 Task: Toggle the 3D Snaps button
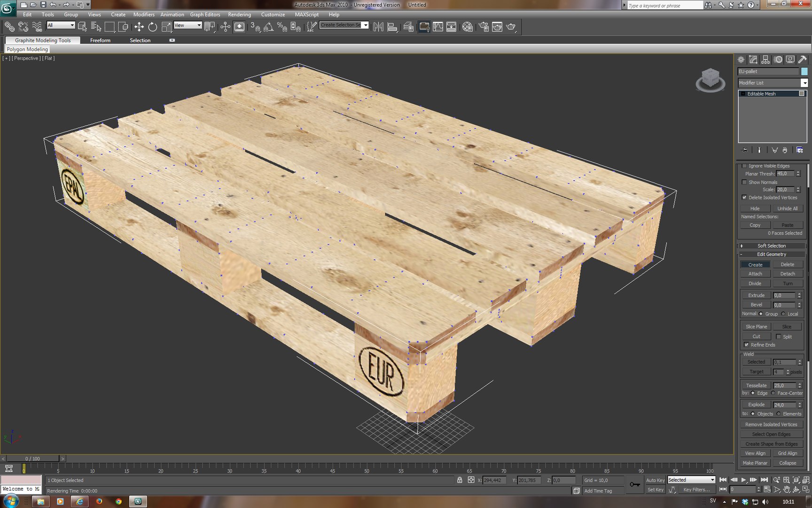pos(255,27)
